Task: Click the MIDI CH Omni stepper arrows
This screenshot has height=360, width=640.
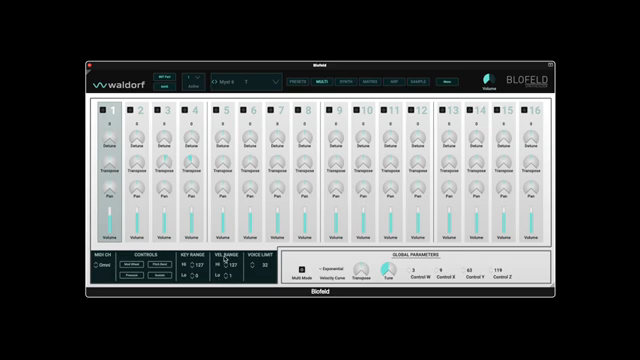Action: pos(96,265)
